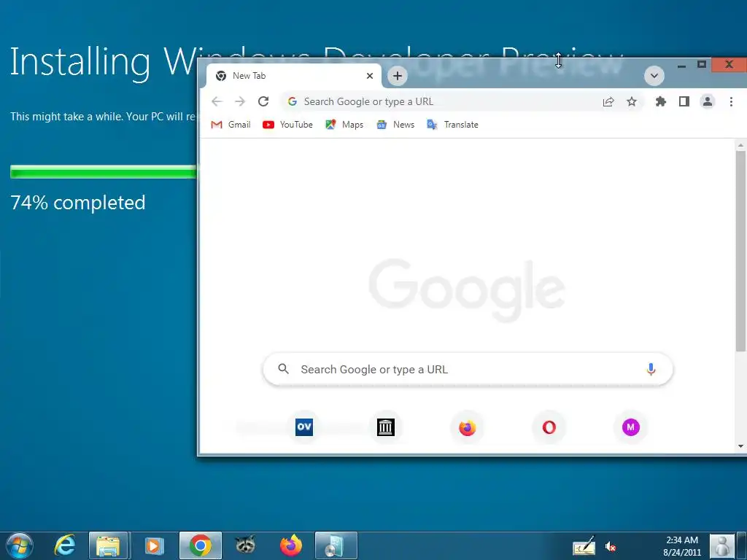
Task: Click the Google search box on page
Action: [468, 370]
